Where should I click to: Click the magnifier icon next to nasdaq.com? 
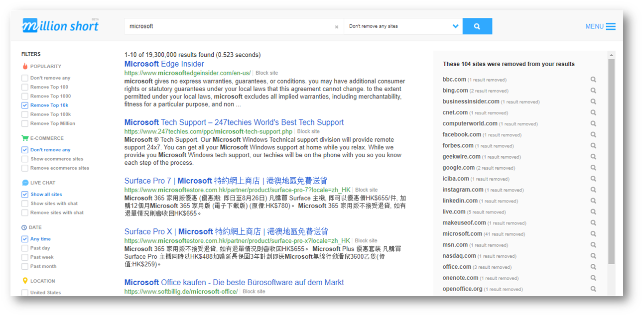(x=593, y=256)
